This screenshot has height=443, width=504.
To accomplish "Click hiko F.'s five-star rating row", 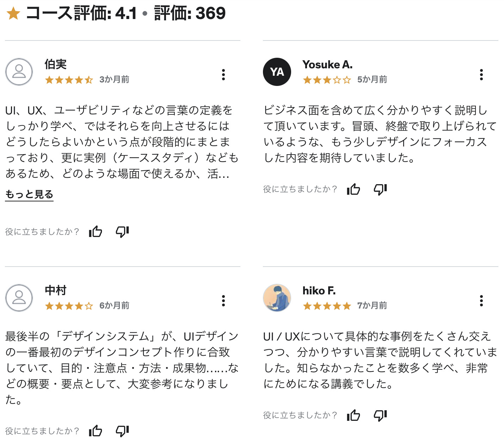I will (327, 306).
